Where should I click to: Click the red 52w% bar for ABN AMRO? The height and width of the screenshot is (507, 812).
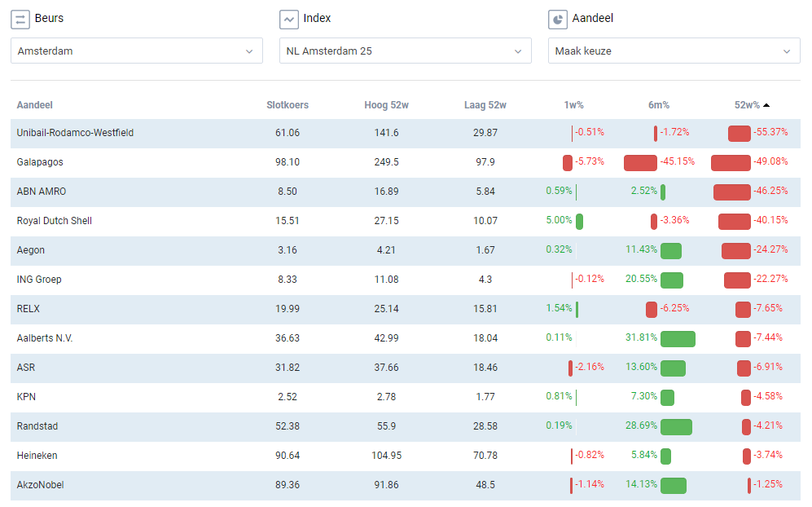(x=731, y=192)
